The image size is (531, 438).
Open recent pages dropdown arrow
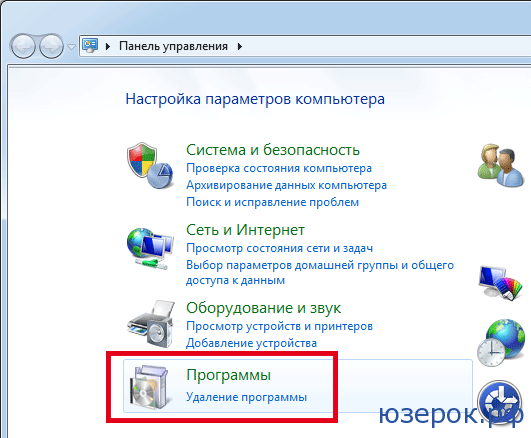pos(71,46)
